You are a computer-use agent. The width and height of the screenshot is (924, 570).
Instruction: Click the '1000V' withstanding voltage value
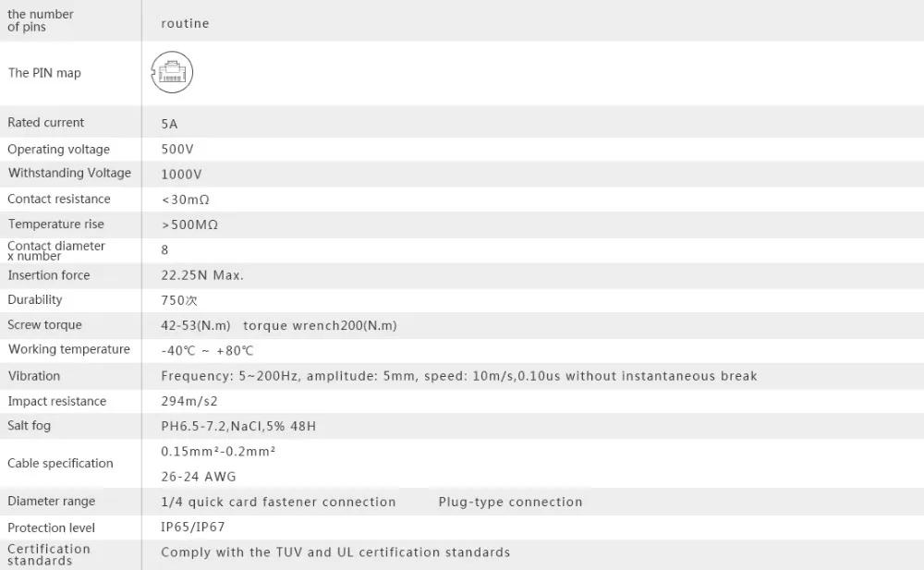pos(181,175)
